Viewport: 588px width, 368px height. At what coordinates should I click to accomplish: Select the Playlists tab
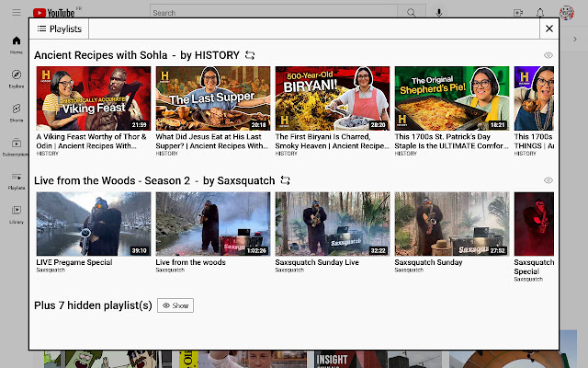click(x=59, y=29)
